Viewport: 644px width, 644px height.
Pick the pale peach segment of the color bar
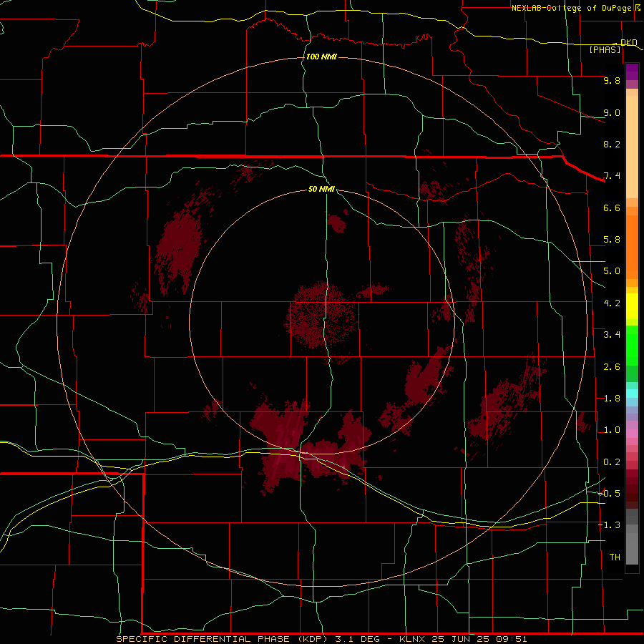click(632, 147)
